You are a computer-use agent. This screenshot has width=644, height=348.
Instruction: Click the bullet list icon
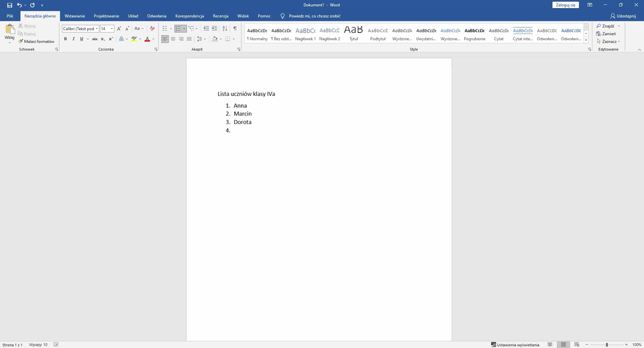[x=165, y=29]
